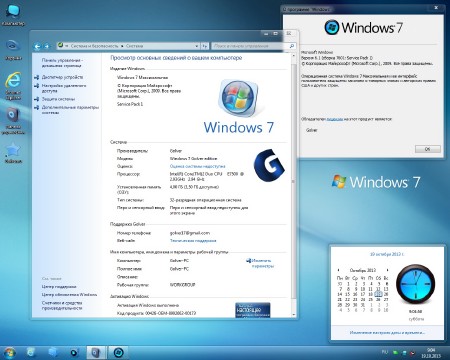Click the analog clock in date popup
This screenshot has height=360, width=450.
click(415, 284)
